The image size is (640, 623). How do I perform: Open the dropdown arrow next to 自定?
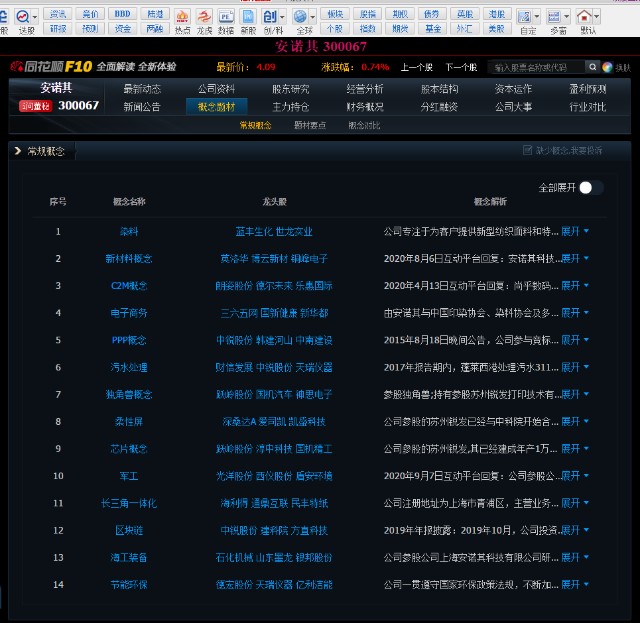pos(537,17)
